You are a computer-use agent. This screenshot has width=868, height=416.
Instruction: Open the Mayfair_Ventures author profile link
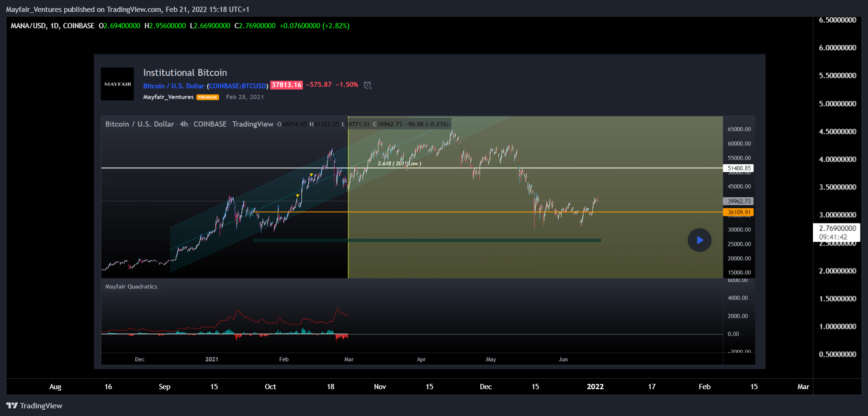(x=168, y=97)
